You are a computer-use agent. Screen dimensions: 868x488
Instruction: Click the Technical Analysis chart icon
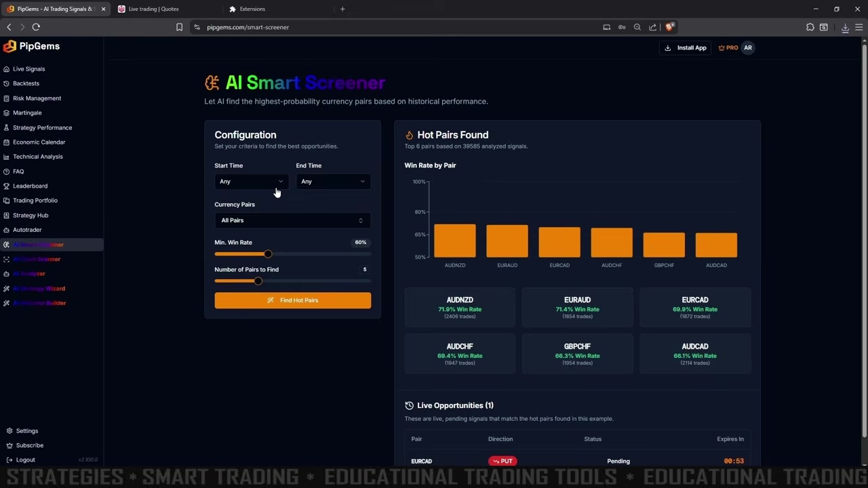tap(6, 157)
